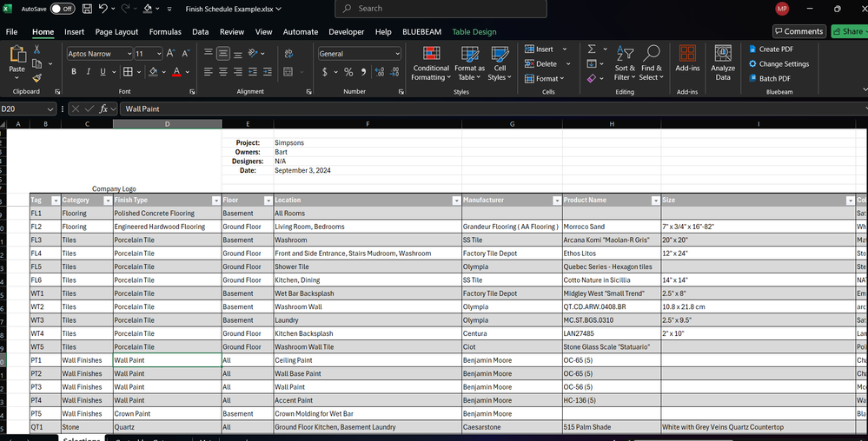Click the Comments button
Viewport: 868px width, 441px height.
click(x=798, y=31)
